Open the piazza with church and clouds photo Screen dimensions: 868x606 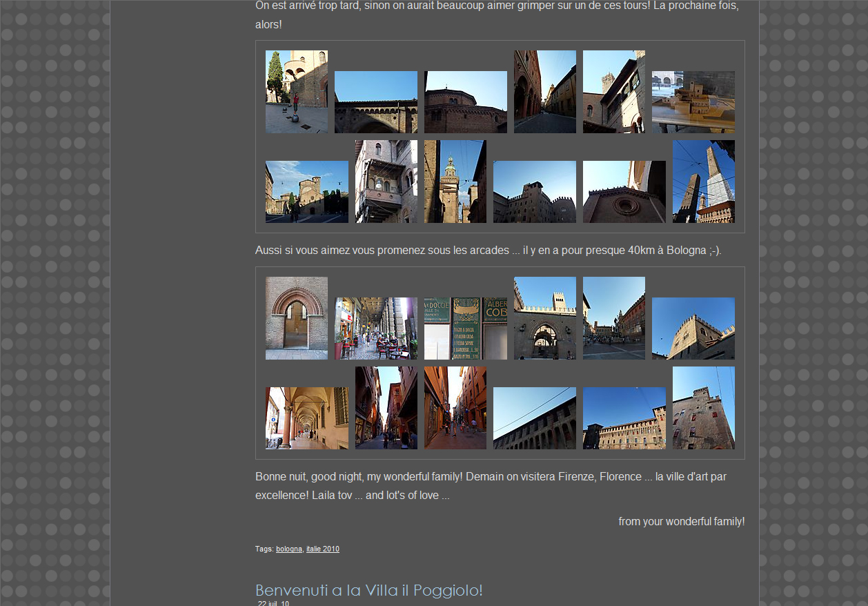[306, 192]
